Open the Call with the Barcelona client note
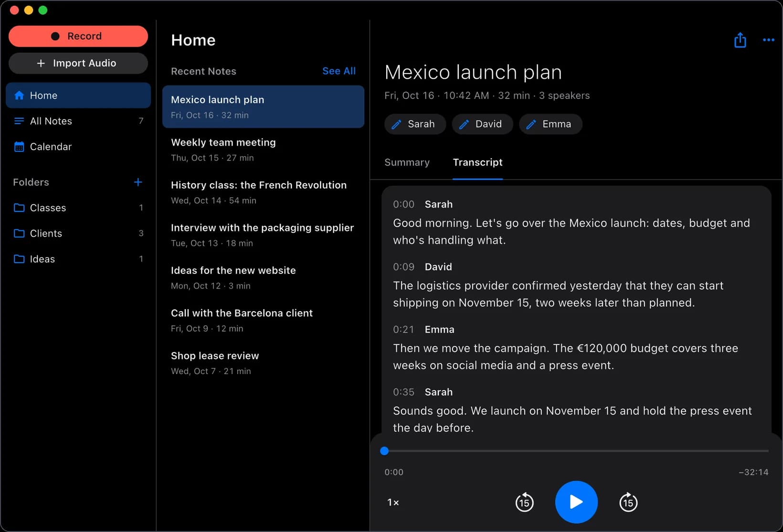Viewport: 783px width, 532px height. pos(263,320)
